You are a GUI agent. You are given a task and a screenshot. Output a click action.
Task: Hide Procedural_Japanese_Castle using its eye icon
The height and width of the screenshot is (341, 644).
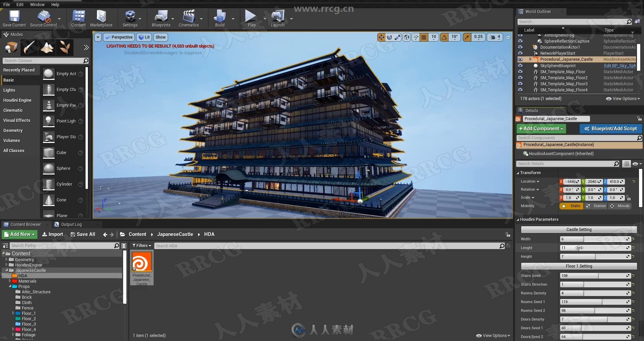[520, 59]
